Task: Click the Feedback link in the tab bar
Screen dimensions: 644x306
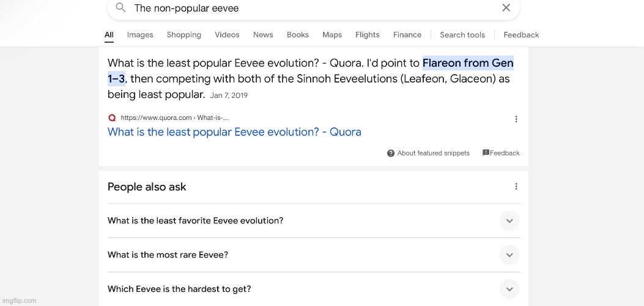Action: 521,35
